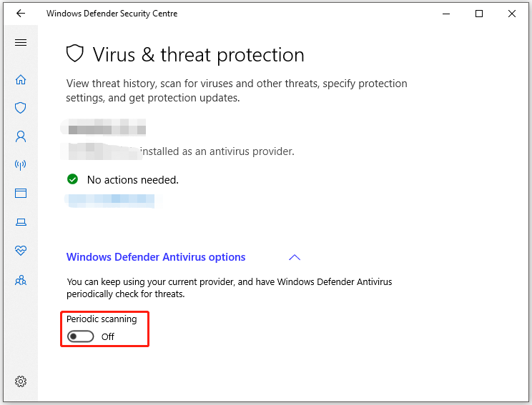Open Account protection person icon
The height and width of the screenshot is (405, 532).
click(21, 136)
